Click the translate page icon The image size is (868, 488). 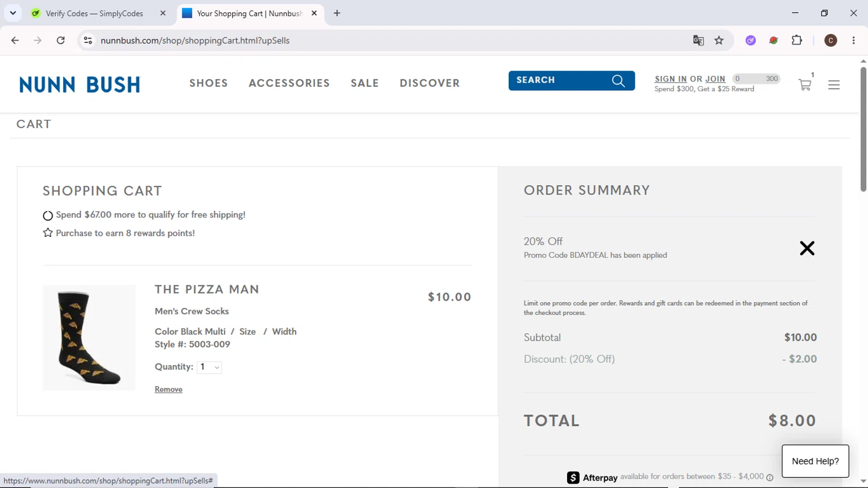point(698,41)
